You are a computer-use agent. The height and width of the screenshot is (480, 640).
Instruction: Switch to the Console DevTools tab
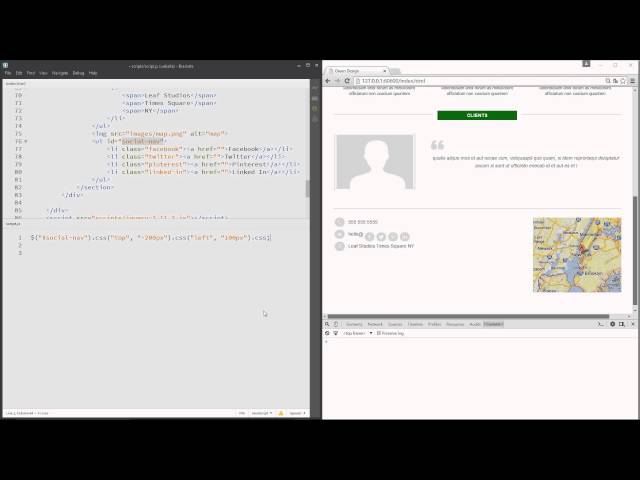493,324
